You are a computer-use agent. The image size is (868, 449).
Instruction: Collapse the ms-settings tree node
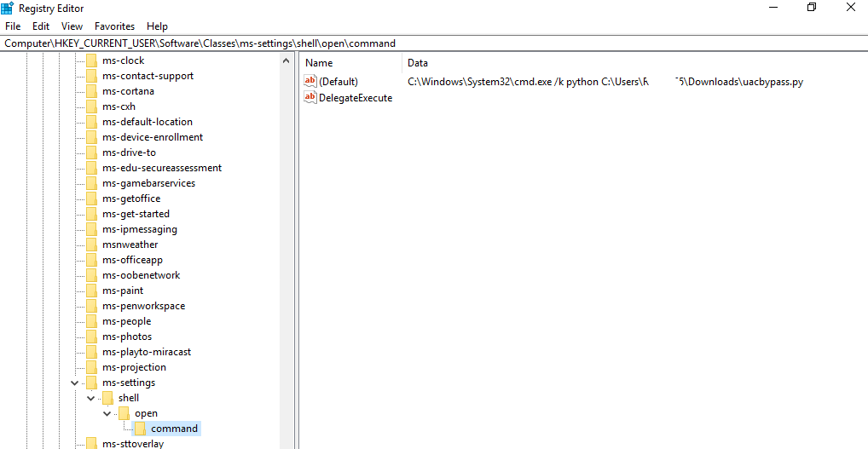coord(74,383)
